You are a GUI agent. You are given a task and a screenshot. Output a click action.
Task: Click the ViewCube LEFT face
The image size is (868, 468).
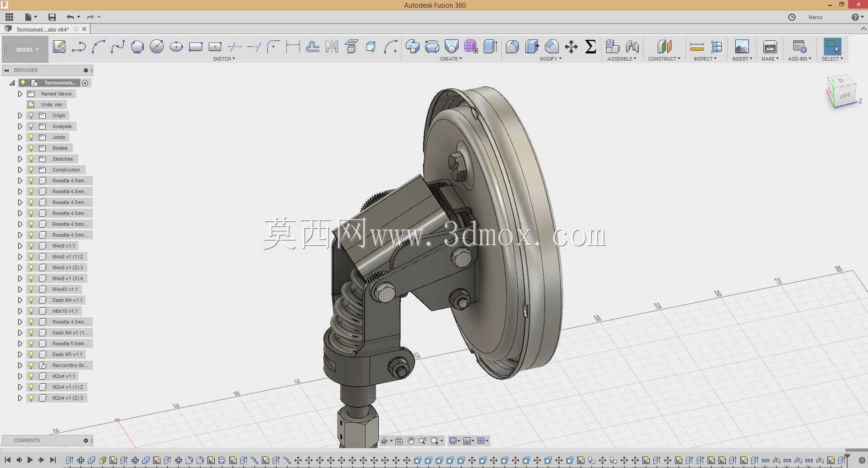pos(844,96)
